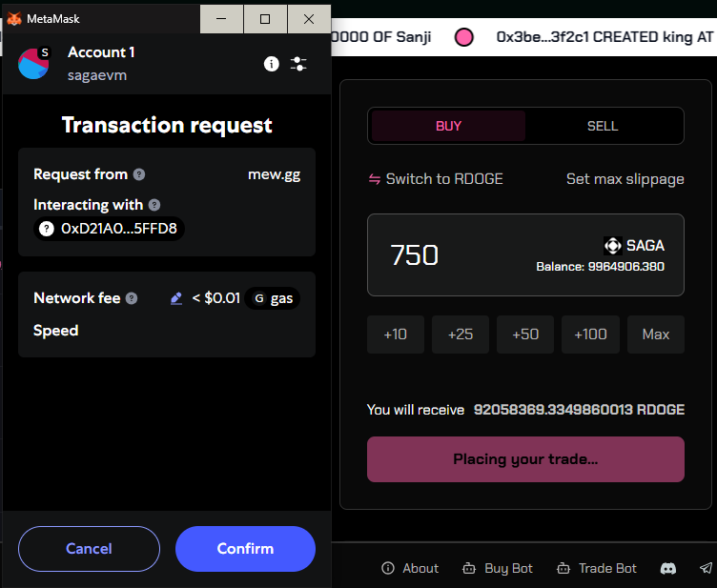
Task: Toggle Switch to RDOGE
Action: 436,178
